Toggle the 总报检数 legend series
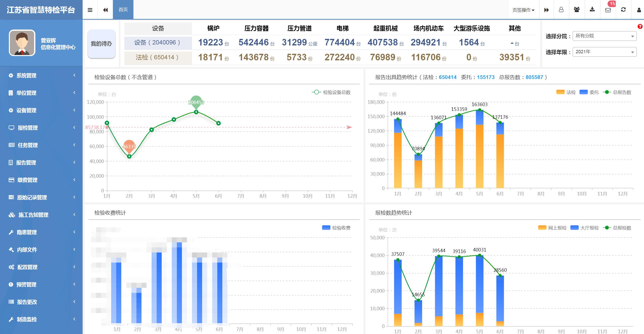The width and height of the screenshot is (644, 334). [x=617, y=228]
